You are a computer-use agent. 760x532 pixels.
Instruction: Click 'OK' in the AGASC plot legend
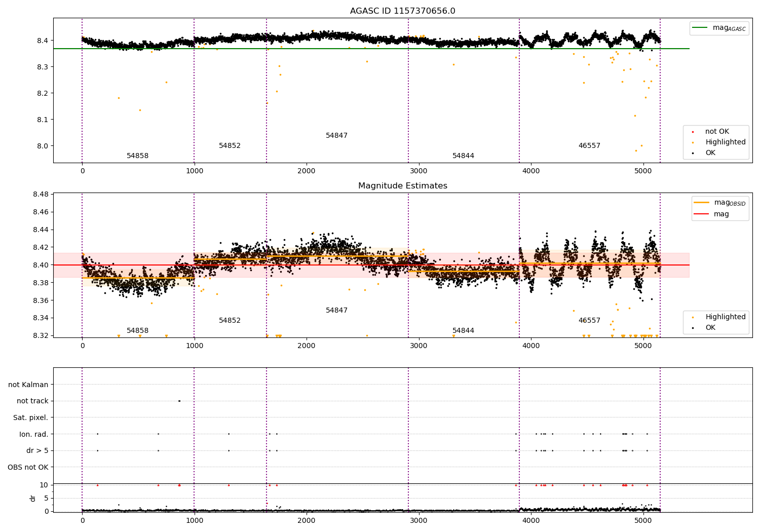[x=710, y=153]
